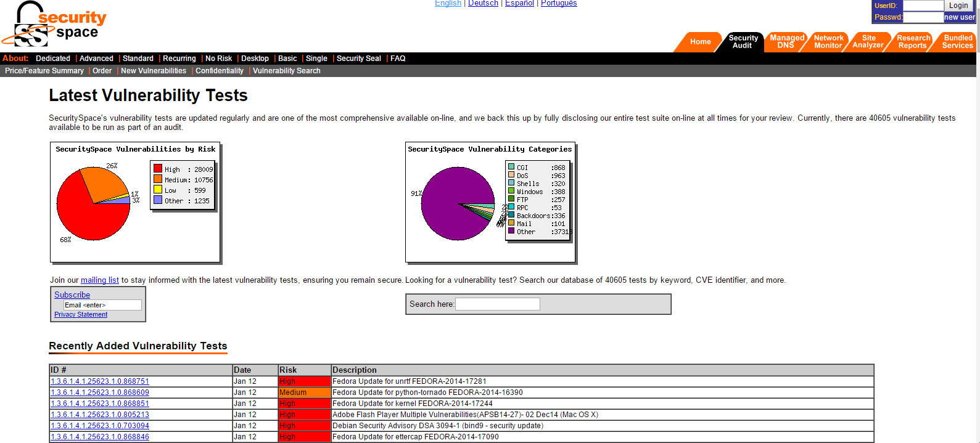Click the new user link

click(x=959, y=17)
